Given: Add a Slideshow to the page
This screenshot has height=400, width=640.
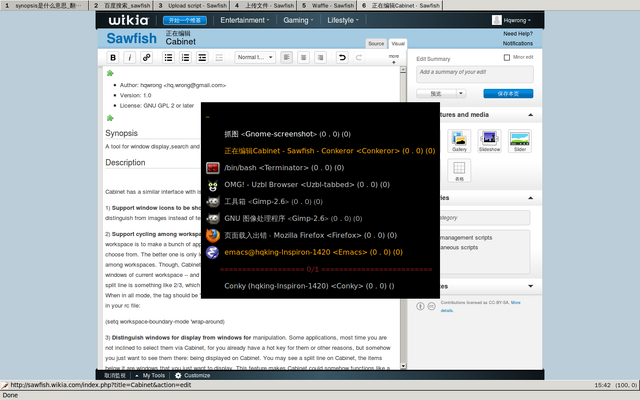Looking at the screenshot, I should pos(489,141).
